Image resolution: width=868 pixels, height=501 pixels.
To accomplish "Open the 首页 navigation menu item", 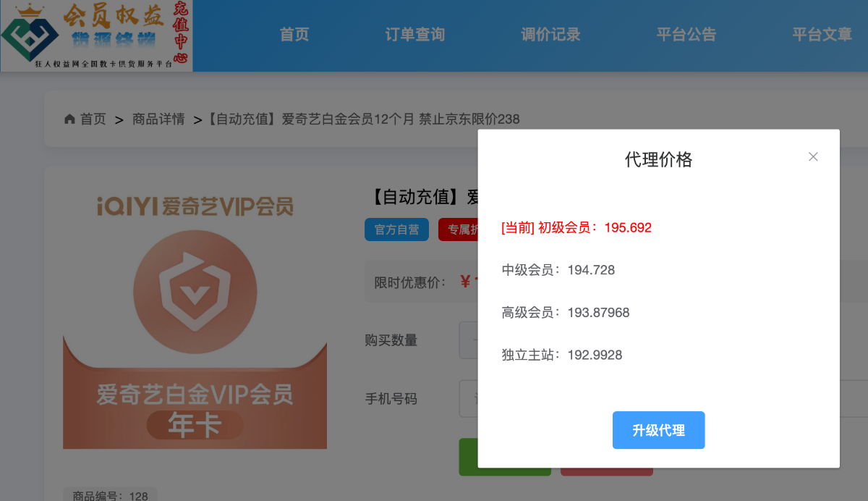I will tap(294, 35).
